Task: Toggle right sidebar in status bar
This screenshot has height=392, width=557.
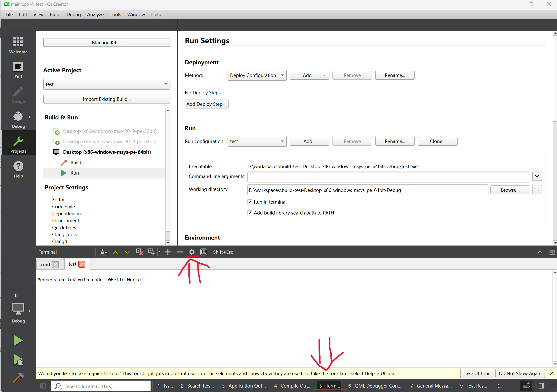Action: point(541,386)
